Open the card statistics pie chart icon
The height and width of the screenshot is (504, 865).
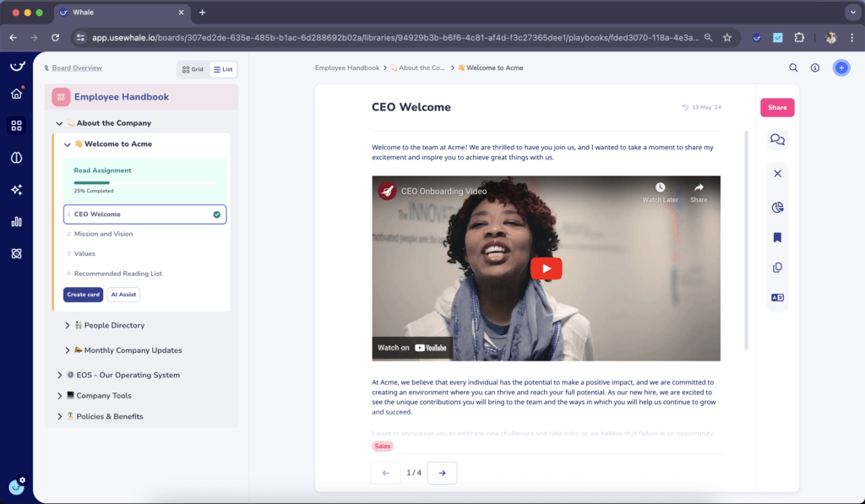click(x=777, y=205)
